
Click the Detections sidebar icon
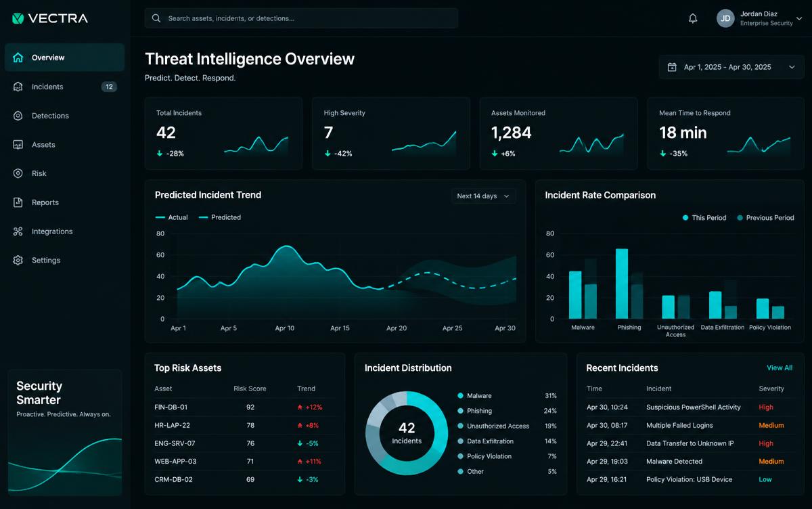(18, 116)
